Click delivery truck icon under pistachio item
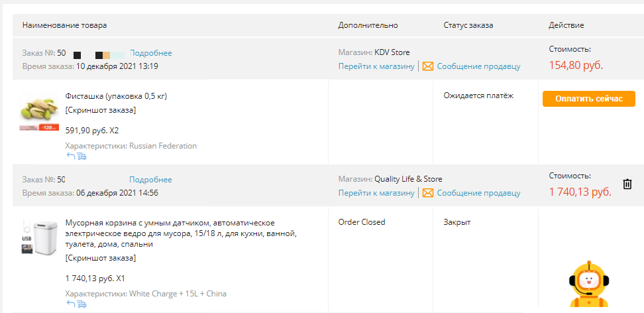This screenshot has height=313, width=644. pos(81,156)
